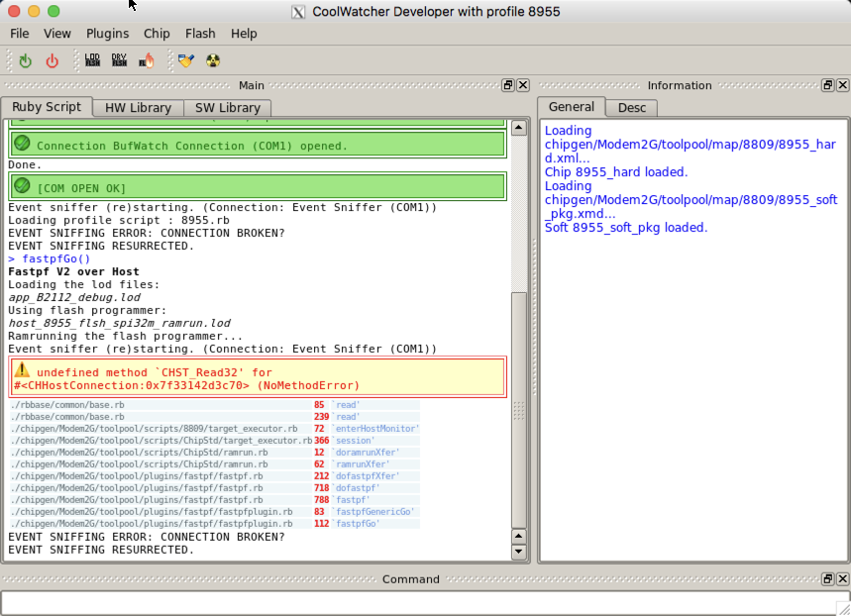This screenshot has width=851, height=616.
Task: Switch to the Ruby Script tab
Action: click(47, 107)
